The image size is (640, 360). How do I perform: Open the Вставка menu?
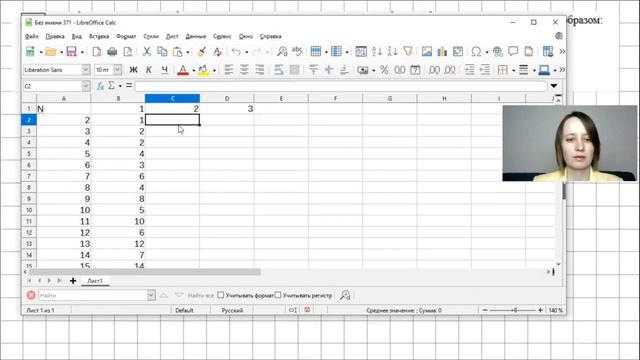(99, 36)
